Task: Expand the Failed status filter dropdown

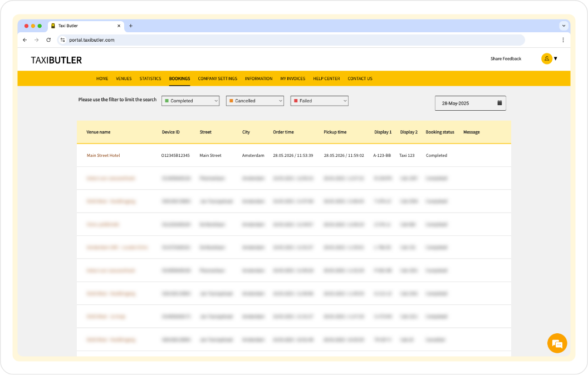Action: (x=320, y=101)
